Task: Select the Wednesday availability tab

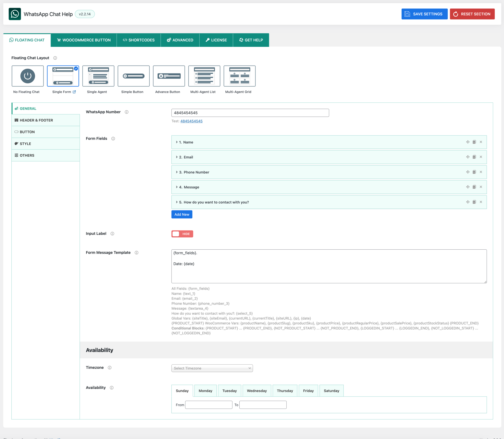Action: pyautogui.click(x=257, y=391)
